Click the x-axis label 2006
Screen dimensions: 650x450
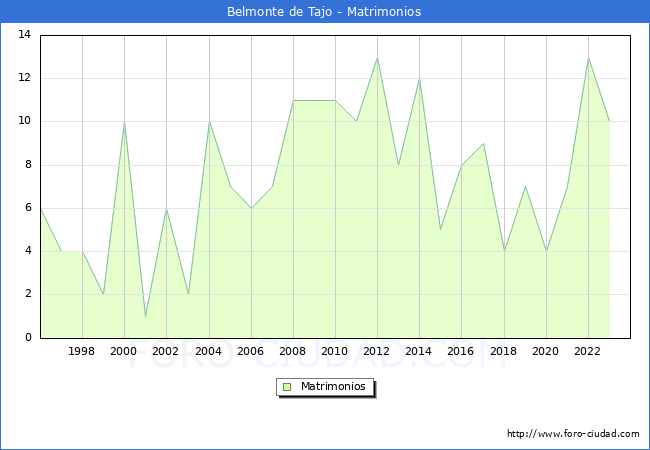point(250,351)
